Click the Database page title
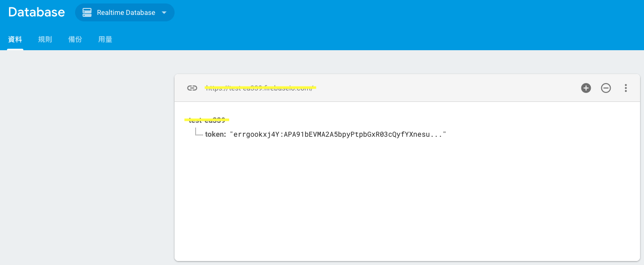 click(x=37, y=12)
